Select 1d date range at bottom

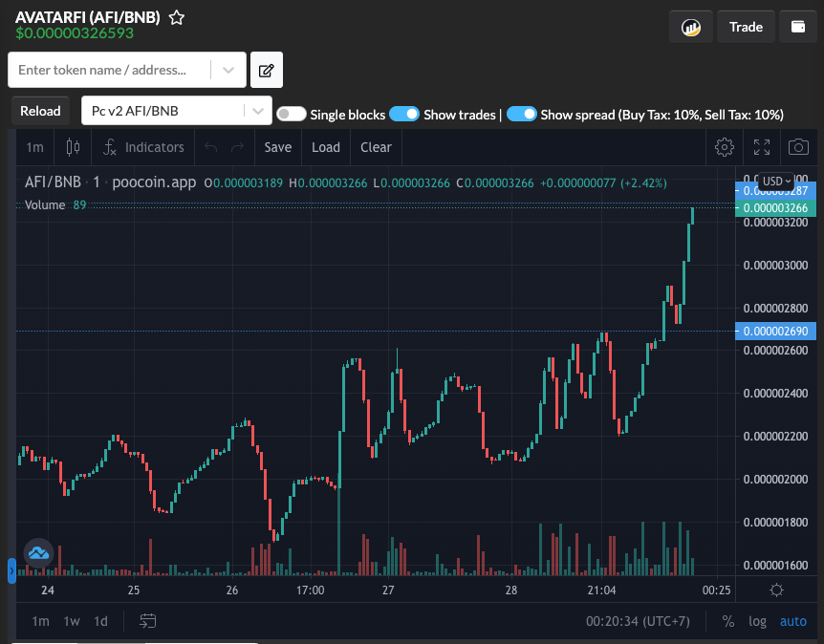pos(100,621)
